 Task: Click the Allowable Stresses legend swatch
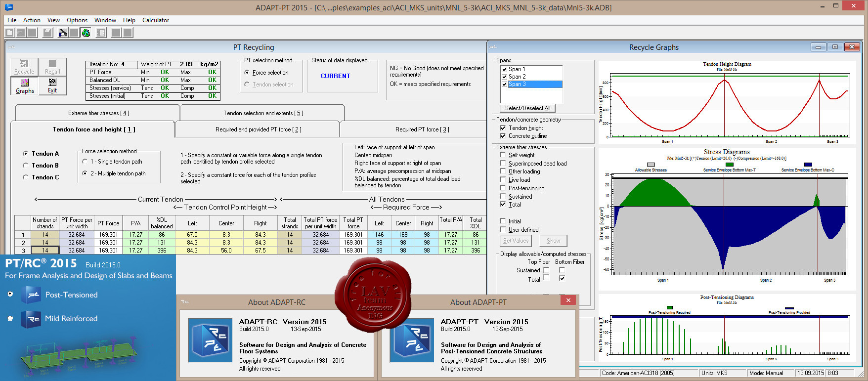click(651, 165)
